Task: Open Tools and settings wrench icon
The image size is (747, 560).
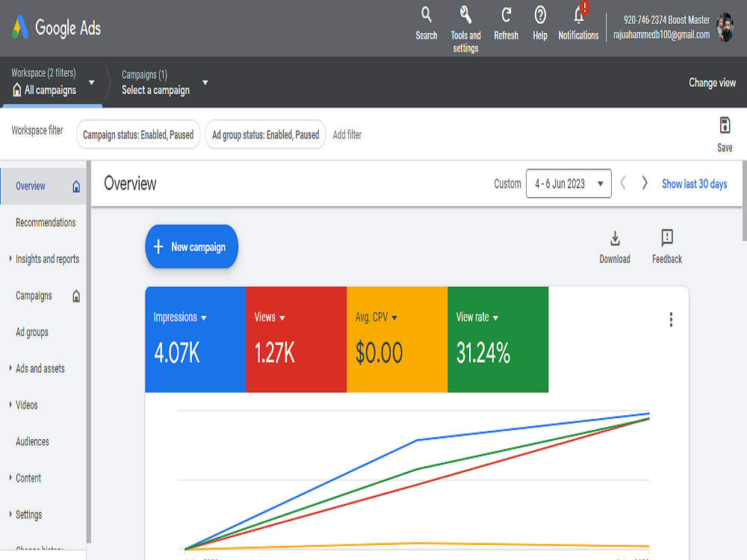Action: tap(465, 15)
